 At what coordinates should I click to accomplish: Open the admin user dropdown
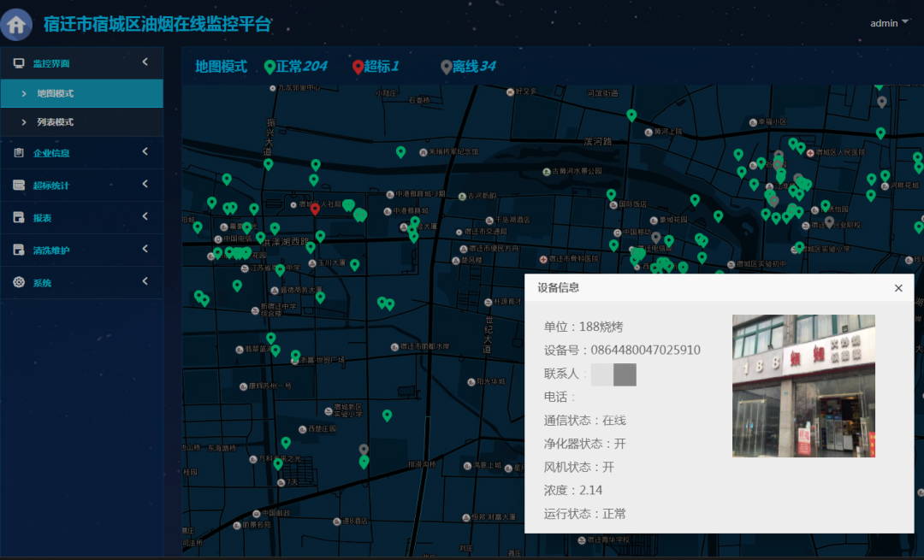coord(889,23)
